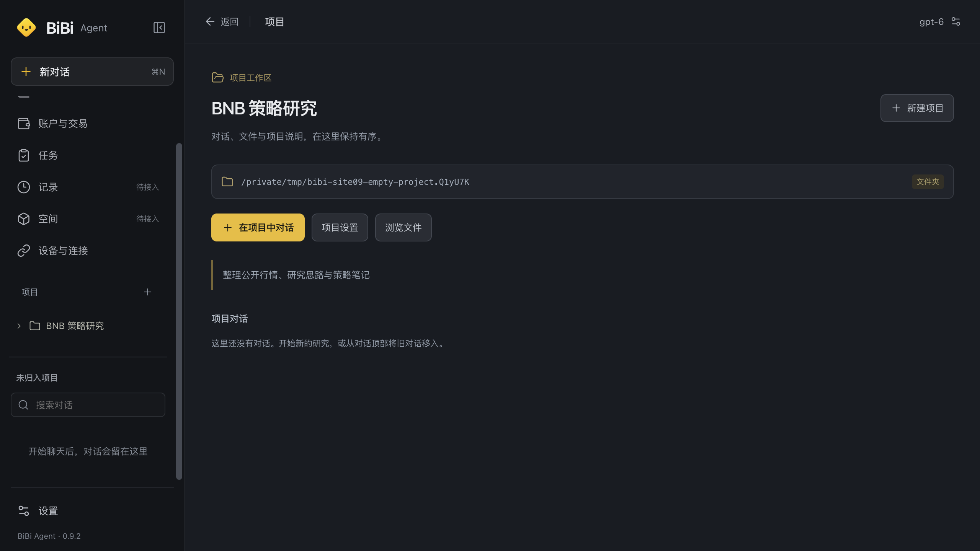
Task: Click the magnifier icon in search box
Action: tap(23, 405)
